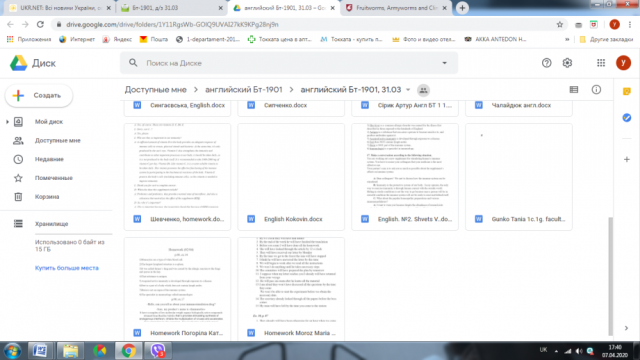Click the Купить больше места link
This screenshot has width=640, height=360.
point(67,268)
